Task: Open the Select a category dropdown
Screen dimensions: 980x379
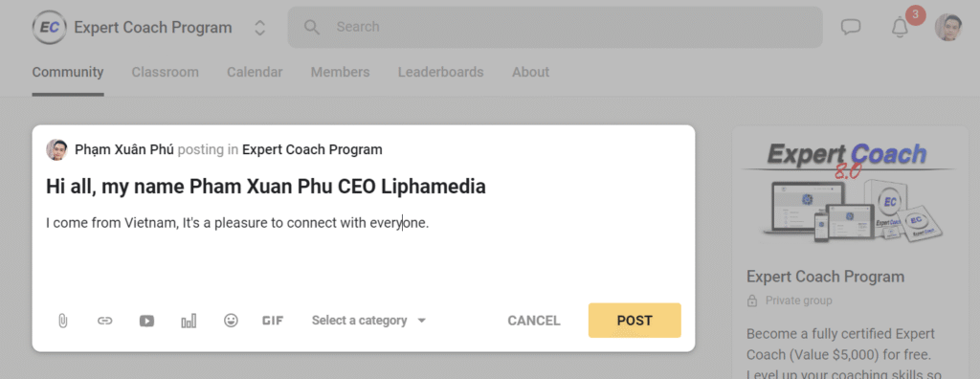Action: point(368,321)
